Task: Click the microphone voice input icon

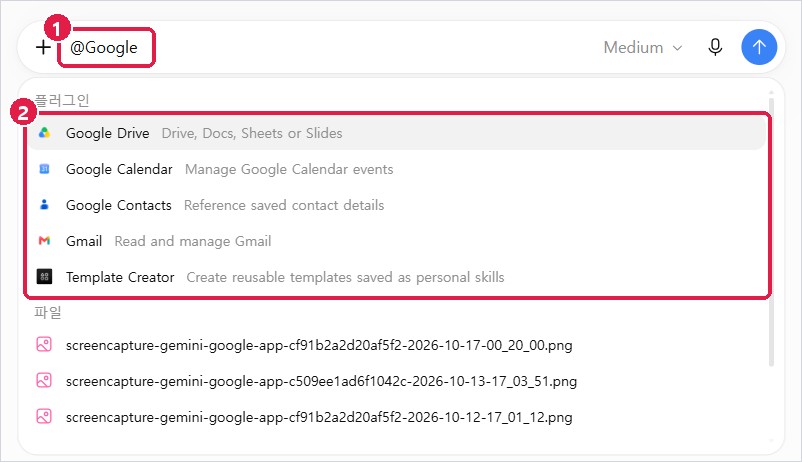Action: pyautogui.click(x=715, y=47)
